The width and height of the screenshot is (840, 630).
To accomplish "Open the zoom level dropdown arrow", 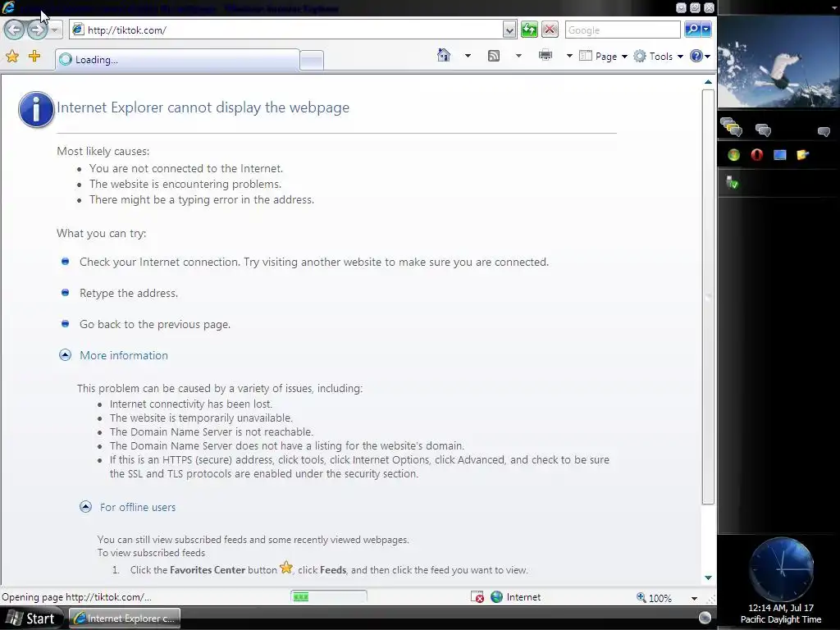I will point(694,598).
